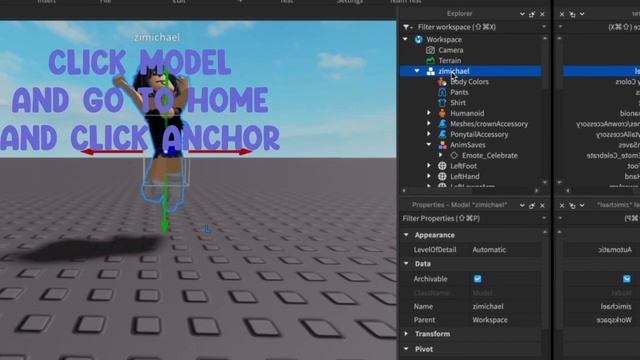This screenshot has height=360, width=640.
Task: Click the Meshes/crownAccessory icon
Action: (x=442, y=124)
